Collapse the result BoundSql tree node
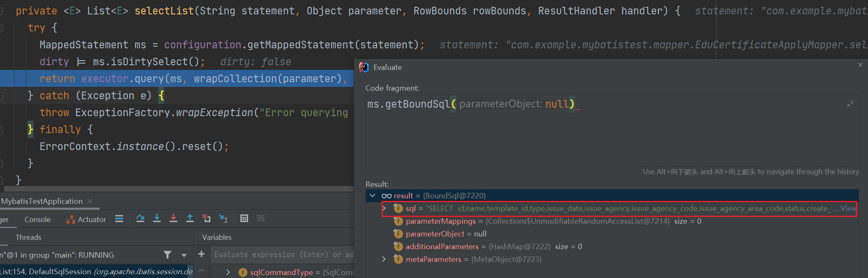The height and width of the screenshot is (278, 868). pos(372,196)
